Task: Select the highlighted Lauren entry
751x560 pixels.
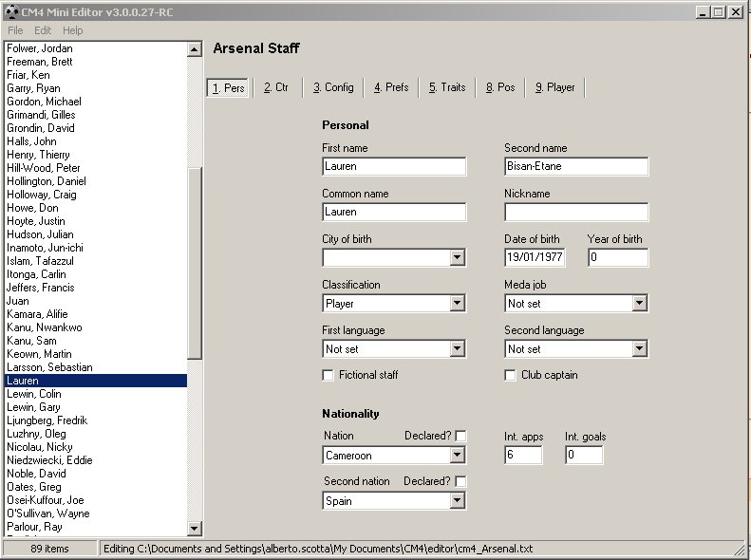Action: coord(96,381)
